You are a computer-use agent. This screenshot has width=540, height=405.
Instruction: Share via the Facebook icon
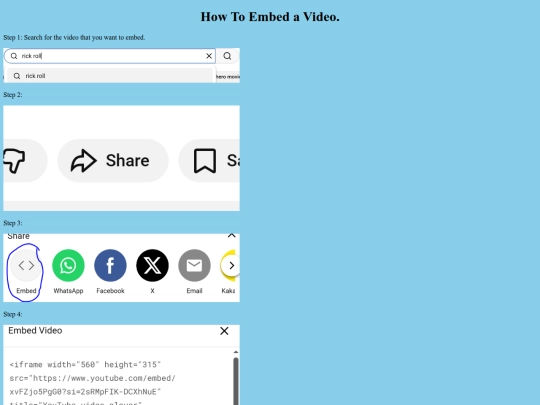tap(110, 265)
